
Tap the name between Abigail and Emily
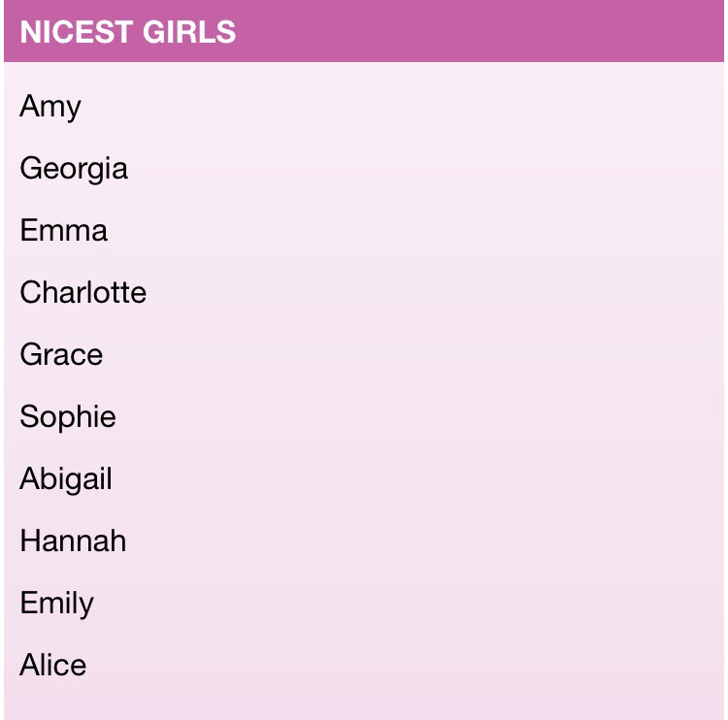pyautogui.click(x=73, y=540)
